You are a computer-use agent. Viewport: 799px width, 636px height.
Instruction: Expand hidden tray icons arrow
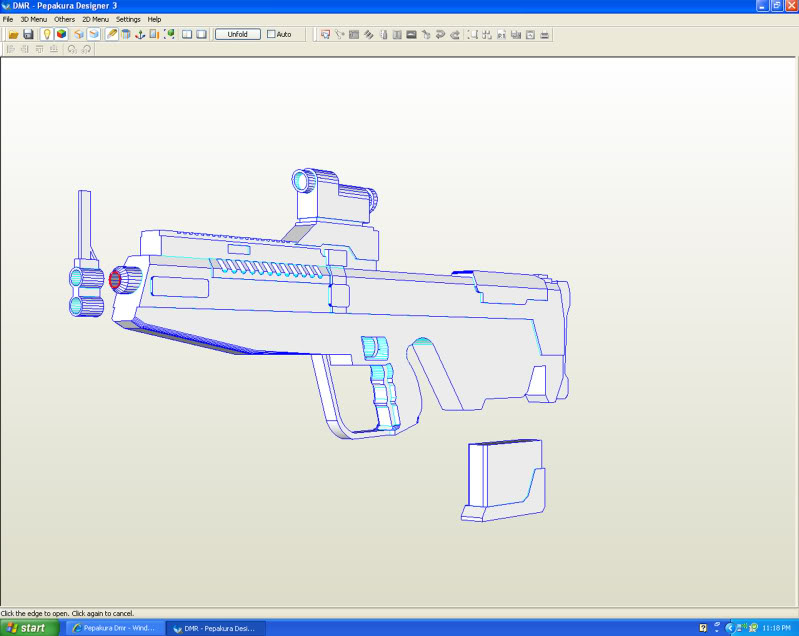point(729,628)
